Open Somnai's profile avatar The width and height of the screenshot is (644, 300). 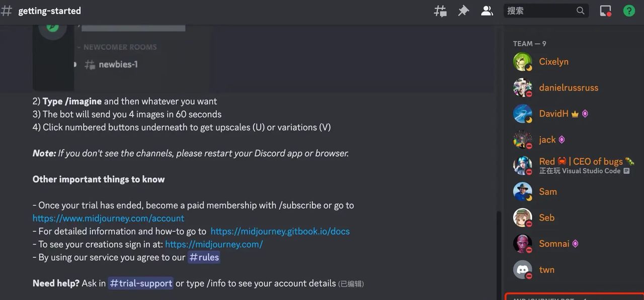522,244
